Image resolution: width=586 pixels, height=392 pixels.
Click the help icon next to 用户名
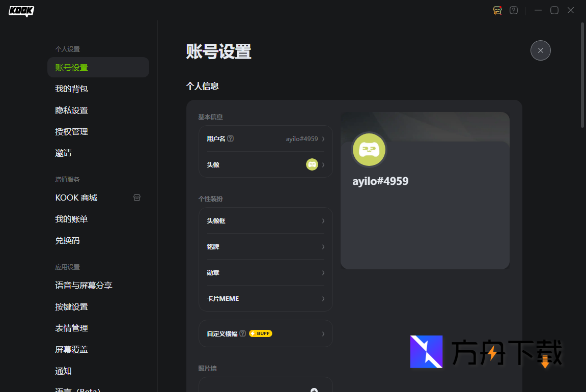(231, 138)
